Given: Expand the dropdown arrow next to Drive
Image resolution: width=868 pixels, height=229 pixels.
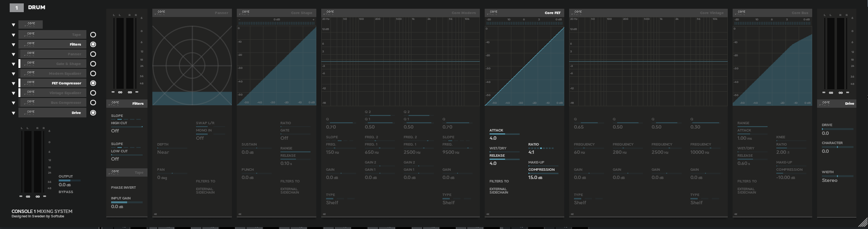Looking at the screenshot, I should click(x=14, y=113).
